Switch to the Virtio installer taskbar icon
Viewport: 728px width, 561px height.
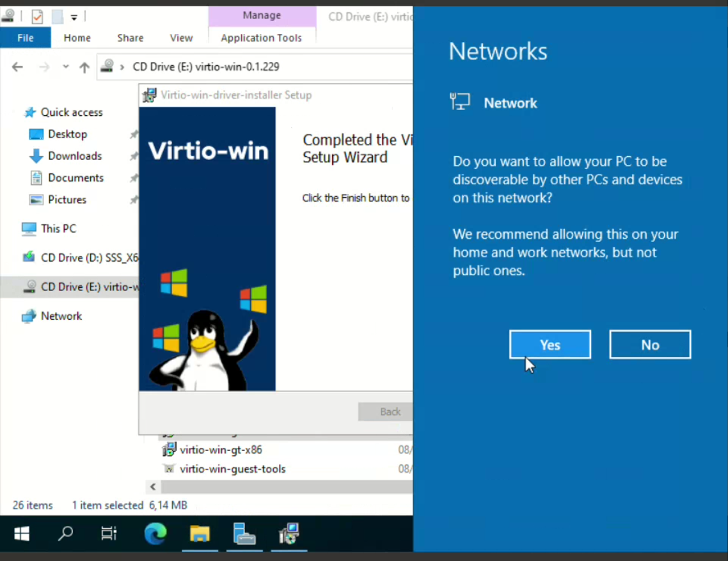289,533
